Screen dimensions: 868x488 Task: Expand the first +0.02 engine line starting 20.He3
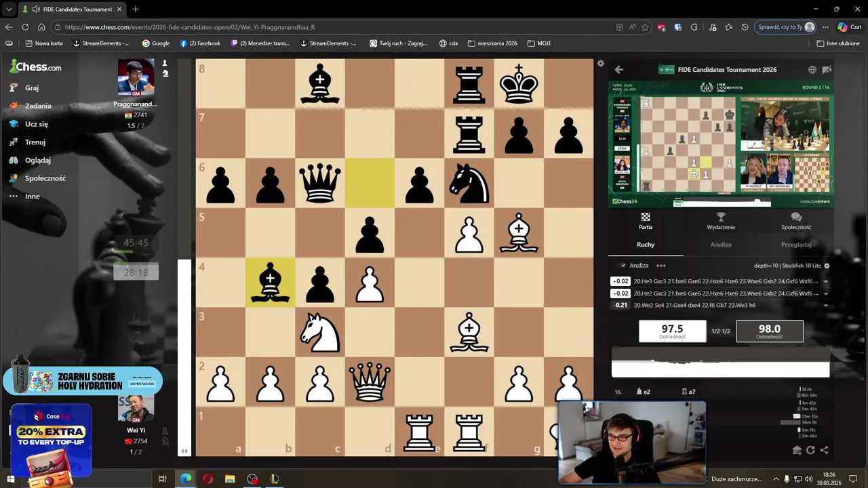click(825, 281)
